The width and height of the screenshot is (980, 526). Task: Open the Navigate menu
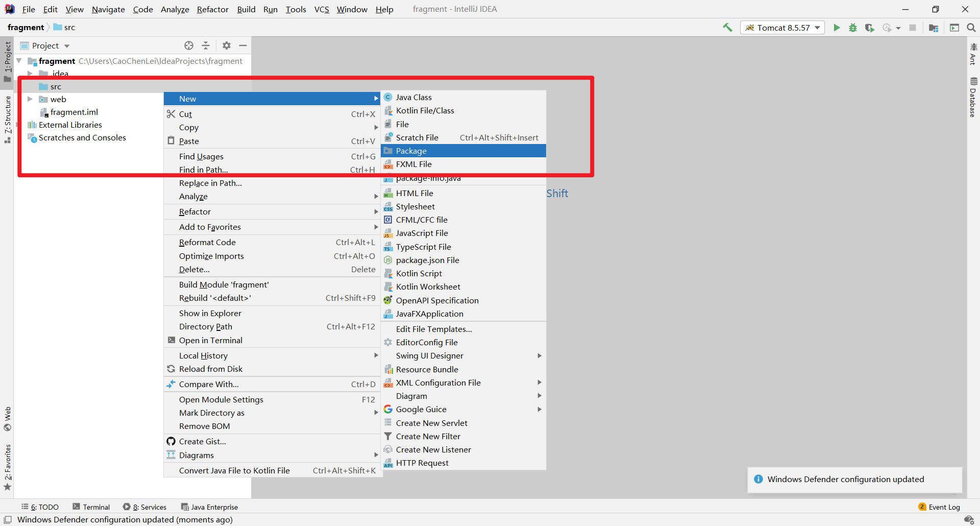(108, 9)
